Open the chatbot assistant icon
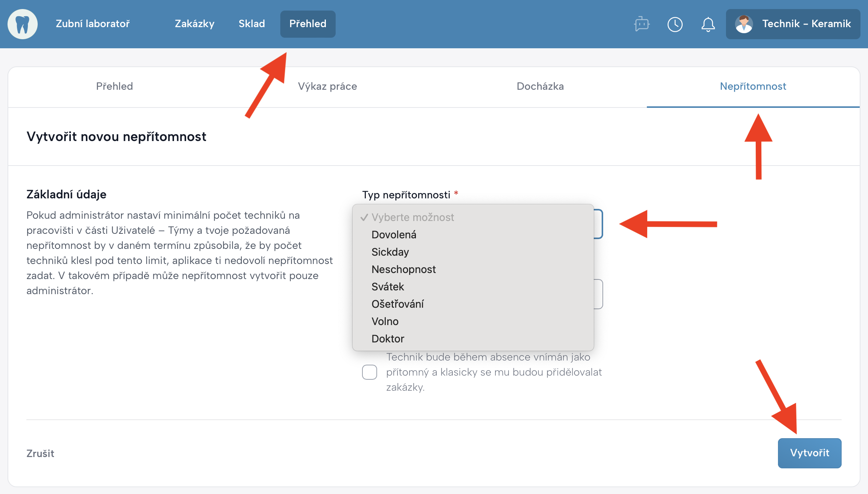The image size is (868, 494). pyautogui.click(x=642, y=24)
